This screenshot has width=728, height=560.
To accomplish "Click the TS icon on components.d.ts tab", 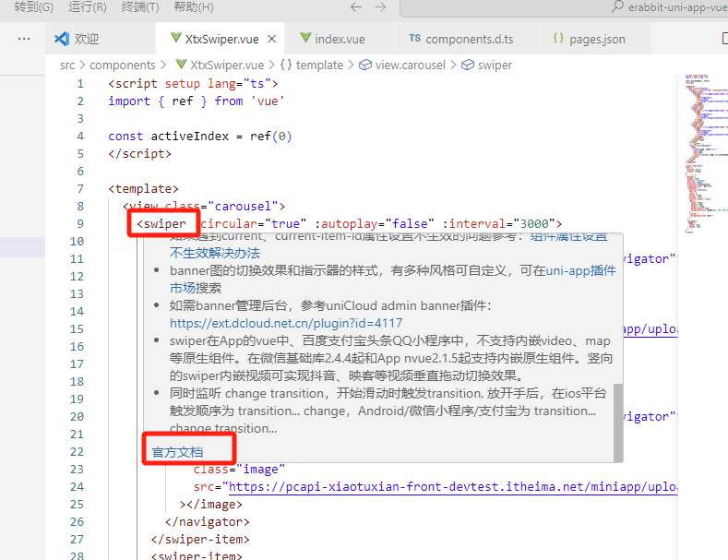I will [415, 38].
